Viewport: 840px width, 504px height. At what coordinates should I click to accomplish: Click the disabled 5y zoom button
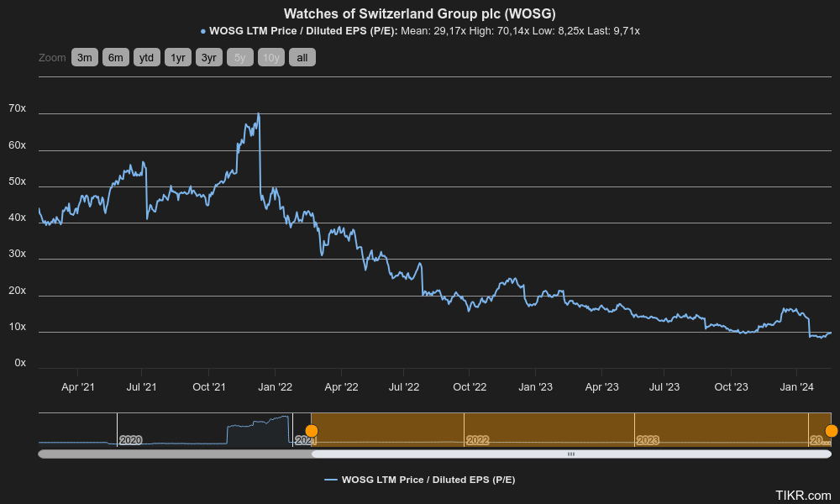(240, 57)
